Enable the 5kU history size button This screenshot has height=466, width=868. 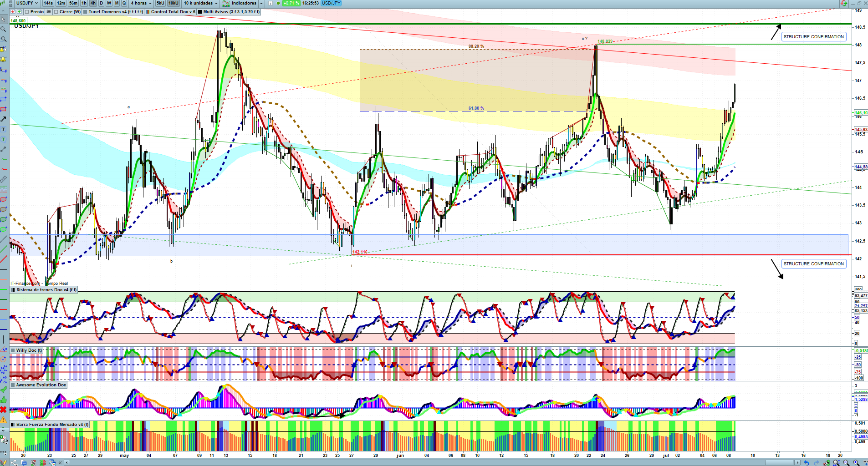click(160, 3)
